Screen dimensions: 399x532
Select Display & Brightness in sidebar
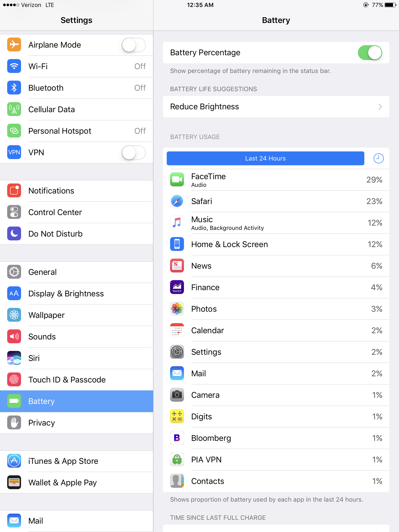[x=77, y=294]
